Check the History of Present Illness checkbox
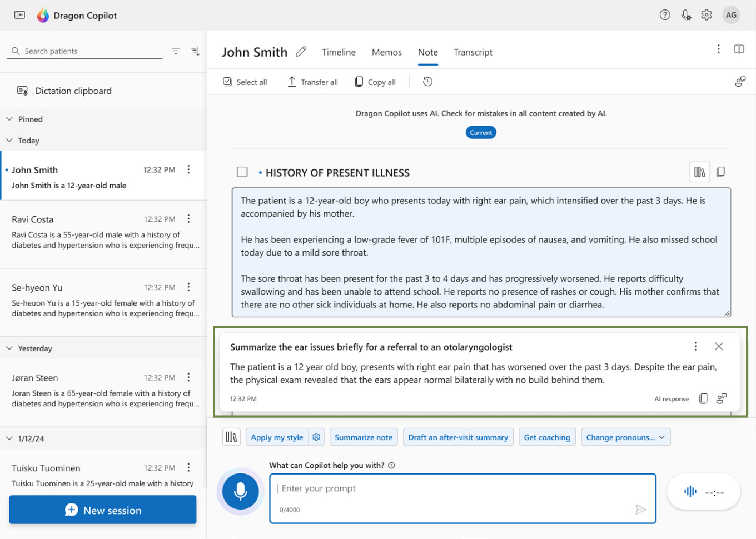 242,172
